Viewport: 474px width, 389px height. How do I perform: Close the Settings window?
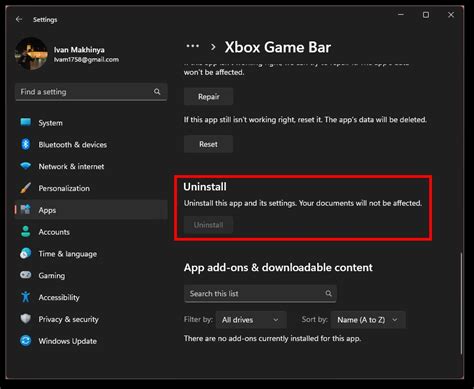pyautogui.click(x=451, y=15)
